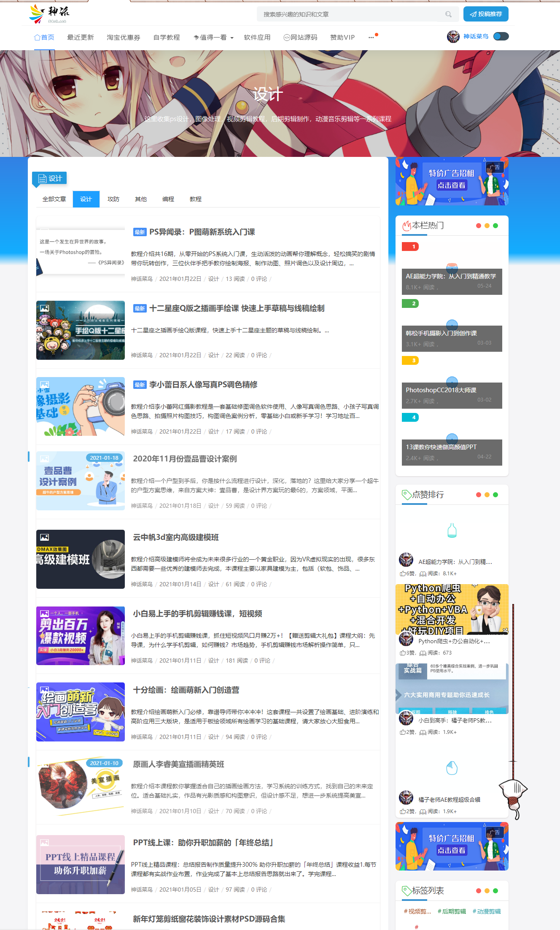Open the 十分绘画 post thumbnail
Image resolution: width=560 pixels, height=930 pixels.
(81, 712)
